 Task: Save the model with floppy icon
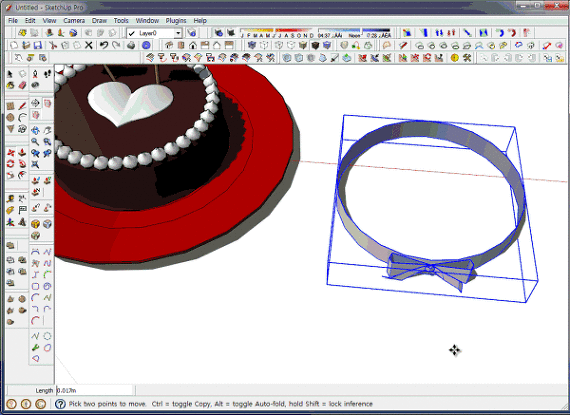click(37, 45)
